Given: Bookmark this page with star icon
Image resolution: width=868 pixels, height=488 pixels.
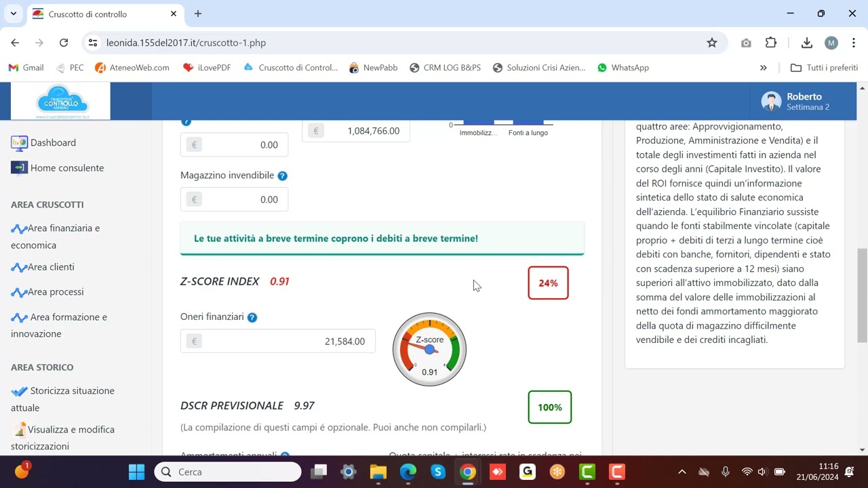Looking at the screenshot, I should 711,43.
